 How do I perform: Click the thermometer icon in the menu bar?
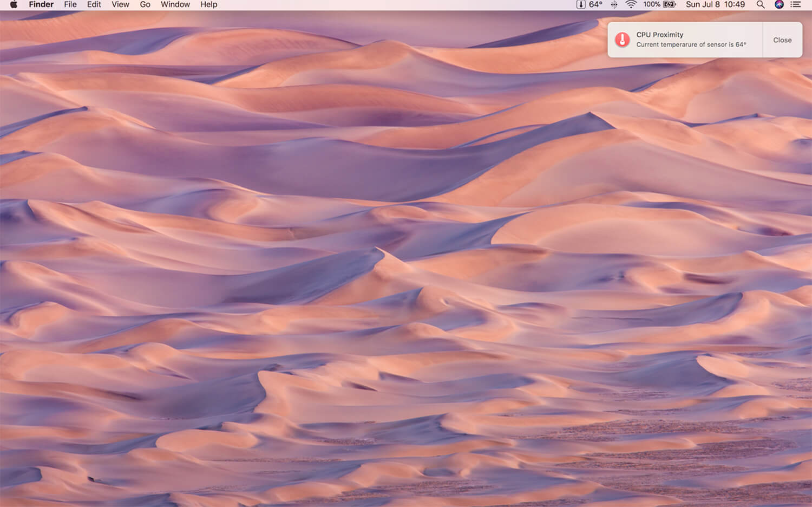(581, 4)
